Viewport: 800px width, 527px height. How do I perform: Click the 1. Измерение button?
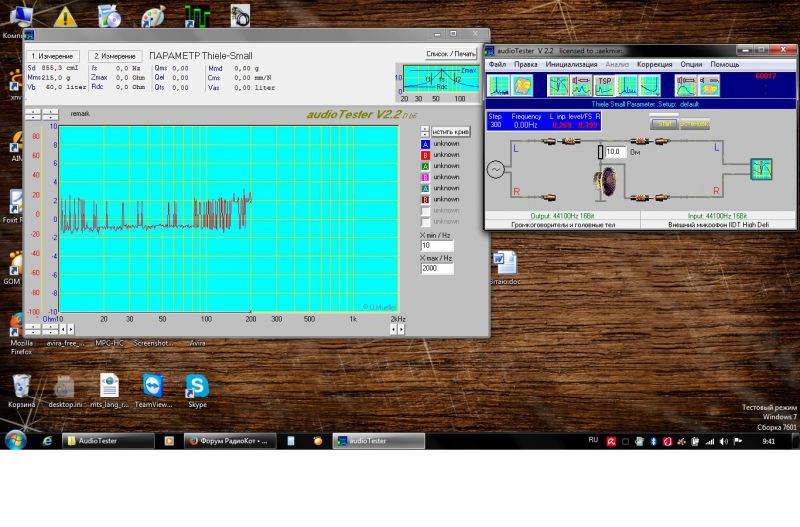coord(53,56)
